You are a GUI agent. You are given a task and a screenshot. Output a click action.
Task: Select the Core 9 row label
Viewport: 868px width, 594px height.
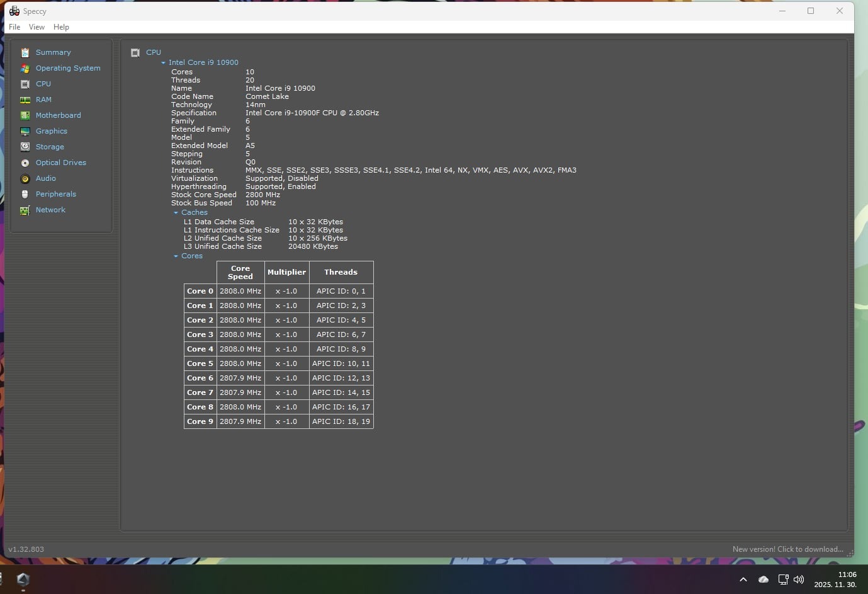coord(200,421)
